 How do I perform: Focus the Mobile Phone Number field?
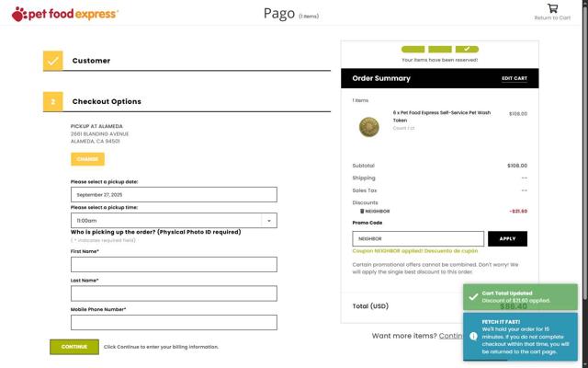pyautogui.click(x=174, y=322)
